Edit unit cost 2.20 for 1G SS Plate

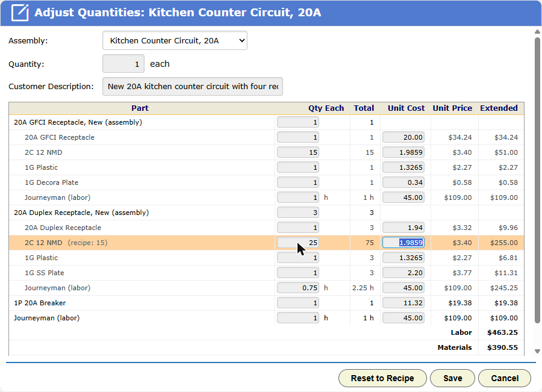pos(403,273)
